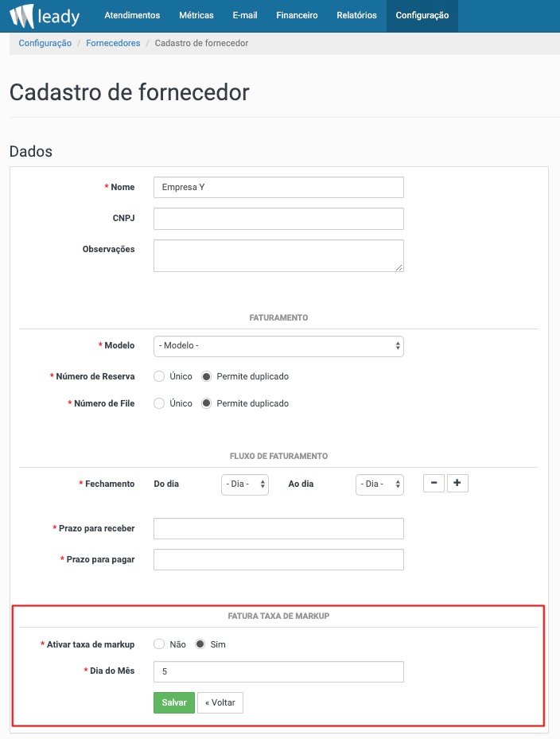
Task: Click the green Salvar button
Action: click(174, 702)
